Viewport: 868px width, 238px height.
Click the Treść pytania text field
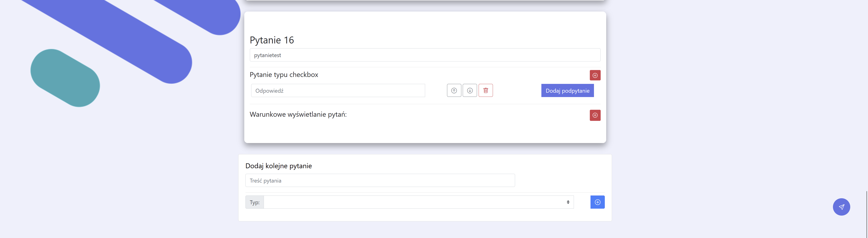coord(380,181)
